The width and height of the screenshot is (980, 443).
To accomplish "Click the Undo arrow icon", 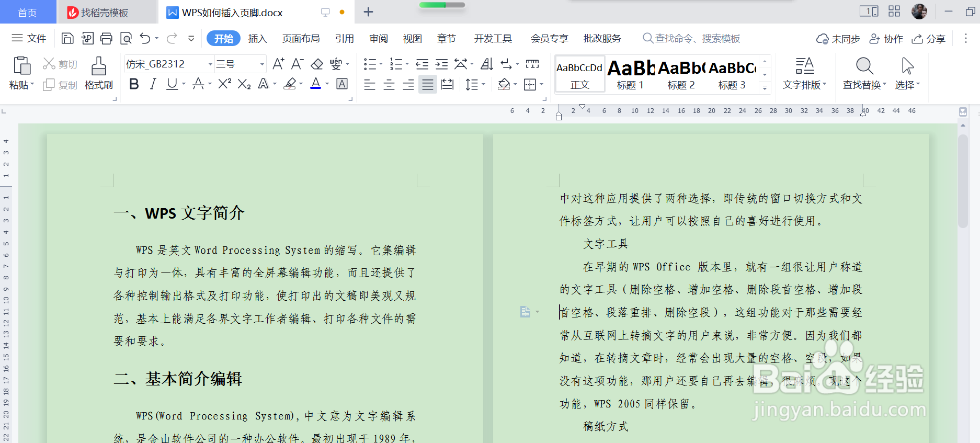I will pyautogui.click(x=145, y=38).
